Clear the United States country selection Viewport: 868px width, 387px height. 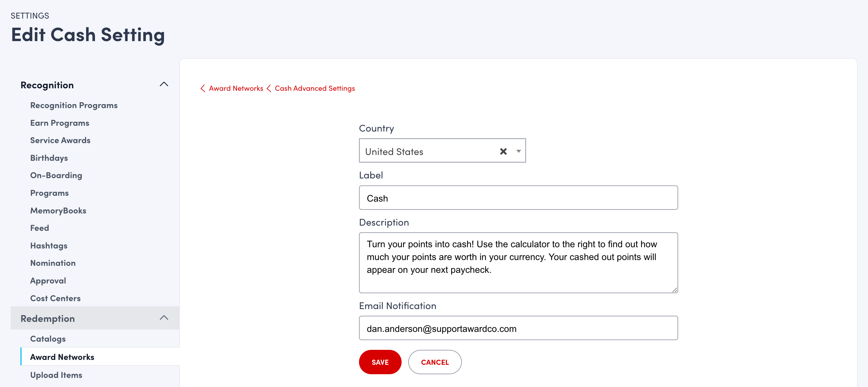(503, 151)
